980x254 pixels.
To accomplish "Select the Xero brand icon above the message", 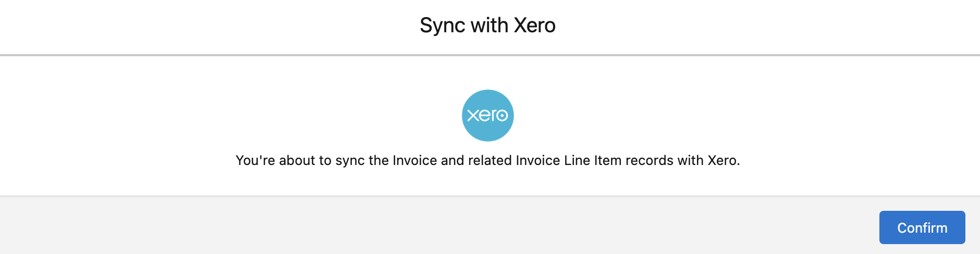I will pos(487,116).
